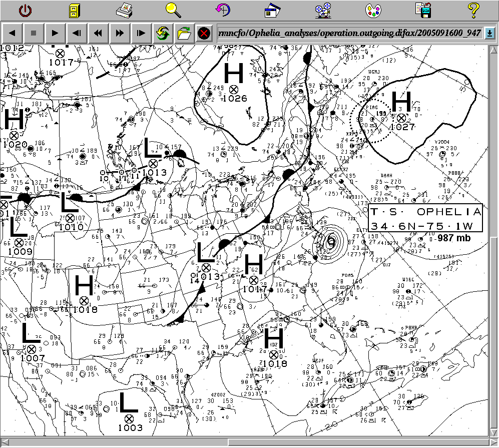The width and height of the screenshot is (499, 448).
Task: Click the red X cancel button
Action: pyautogui.click(x=204, y=34)
